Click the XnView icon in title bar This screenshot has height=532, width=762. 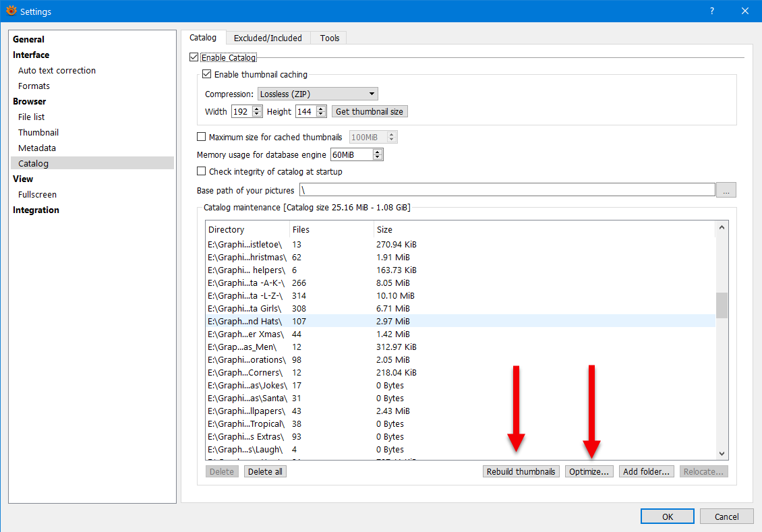tap(11, 11)
